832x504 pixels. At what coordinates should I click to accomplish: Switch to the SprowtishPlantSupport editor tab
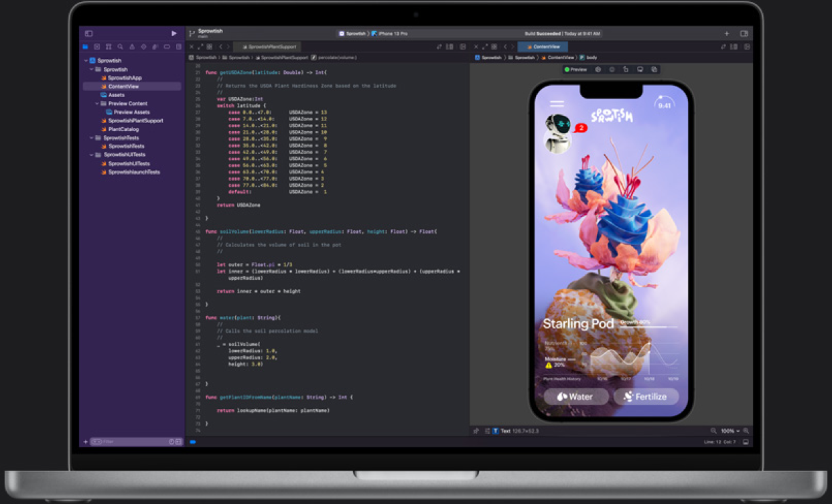pos(267,47)
